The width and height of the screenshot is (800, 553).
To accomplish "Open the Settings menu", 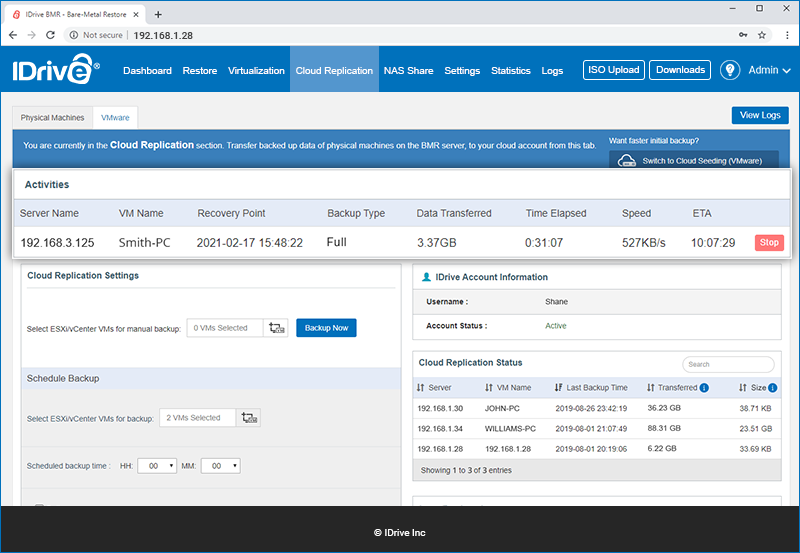I will coord(462,70).
